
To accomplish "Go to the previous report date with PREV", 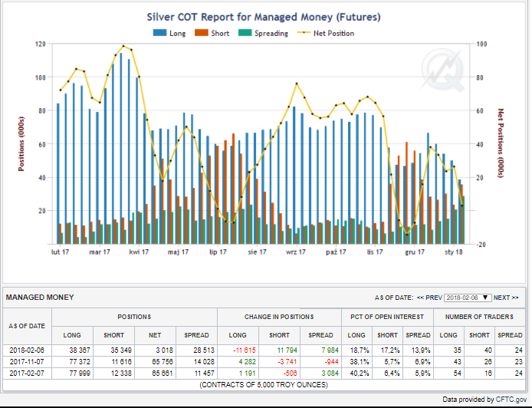I will (x=429, y=298).
